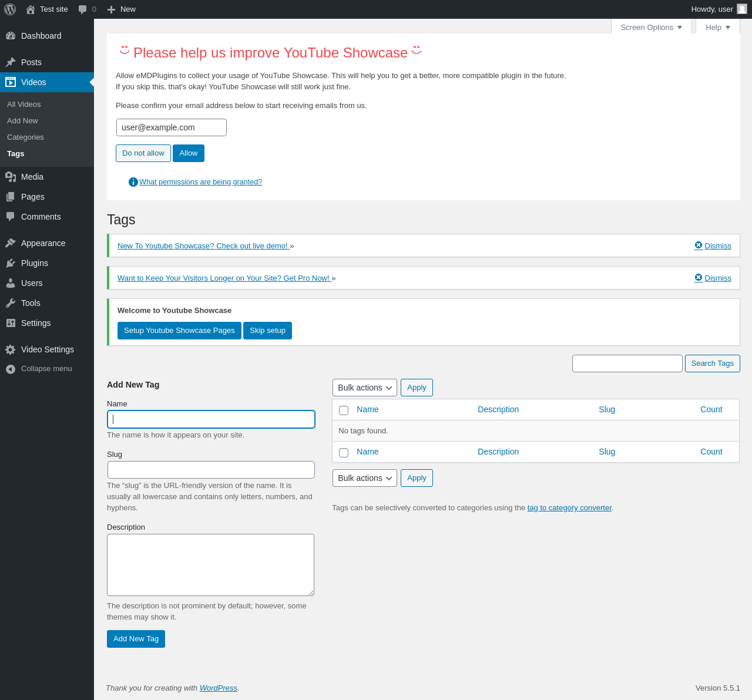
Task: Click 'No tags found.' table text
Action: click(x=363, y=431)
